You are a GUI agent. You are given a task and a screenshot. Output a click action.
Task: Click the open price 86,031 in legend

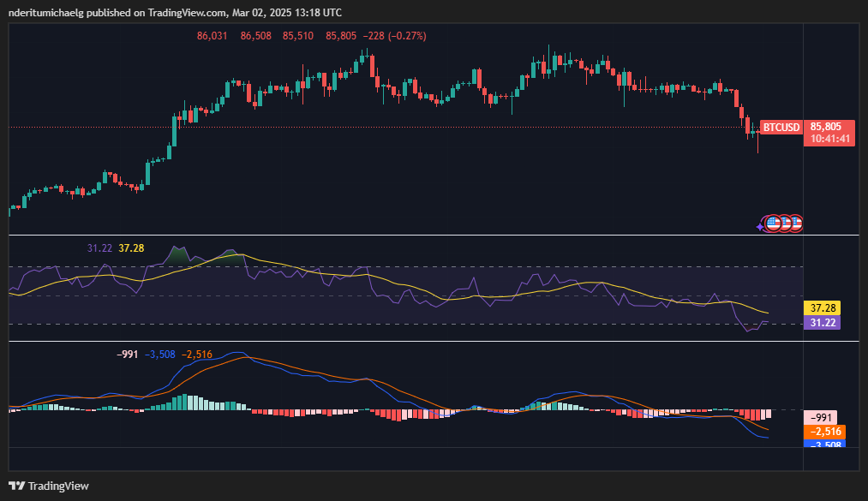click(212, 36)
